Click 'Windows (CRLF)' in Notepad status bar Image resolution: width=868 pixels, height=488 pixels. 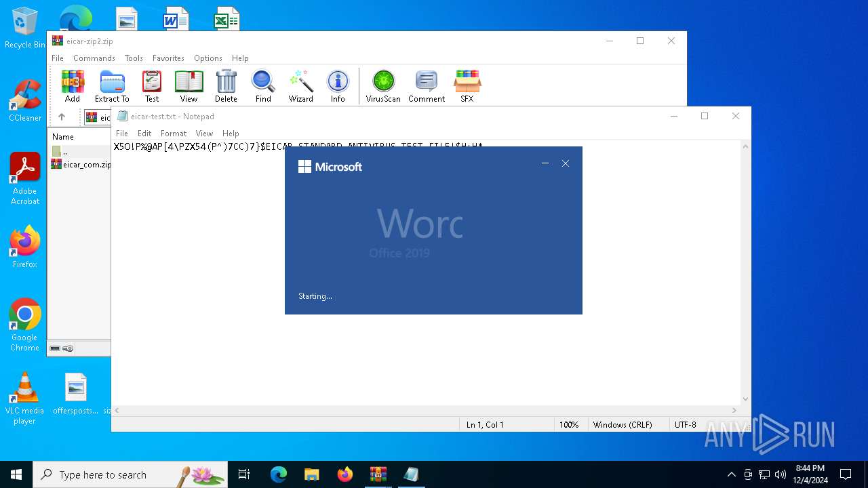tap(623, 425)
